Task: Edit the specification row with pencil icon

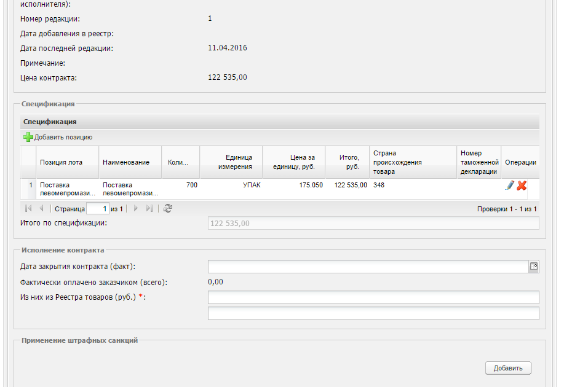Action: [510, 185]
